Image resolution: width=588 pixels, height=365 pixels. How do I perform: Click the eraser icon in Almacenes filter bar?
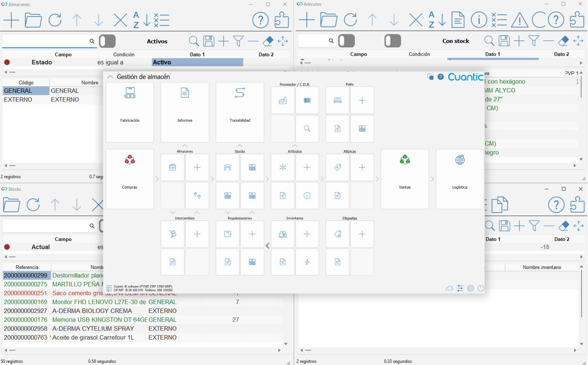[268, 41]
